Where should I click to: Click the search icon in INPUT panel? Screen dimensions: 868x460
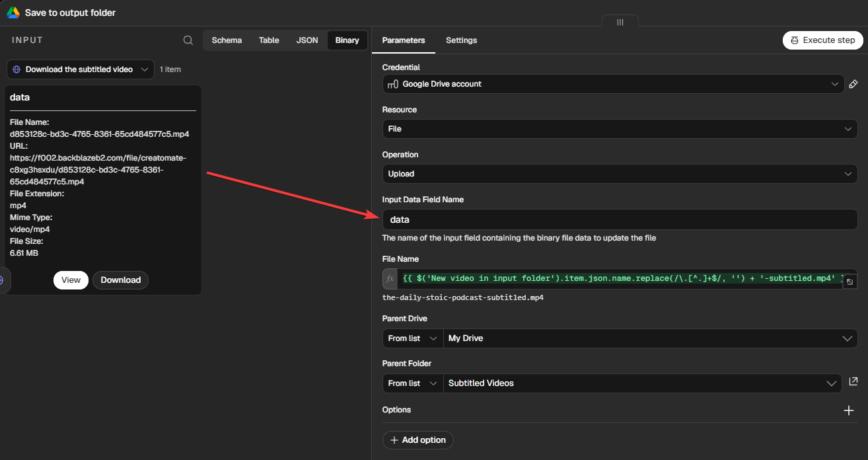coord(188,40)
